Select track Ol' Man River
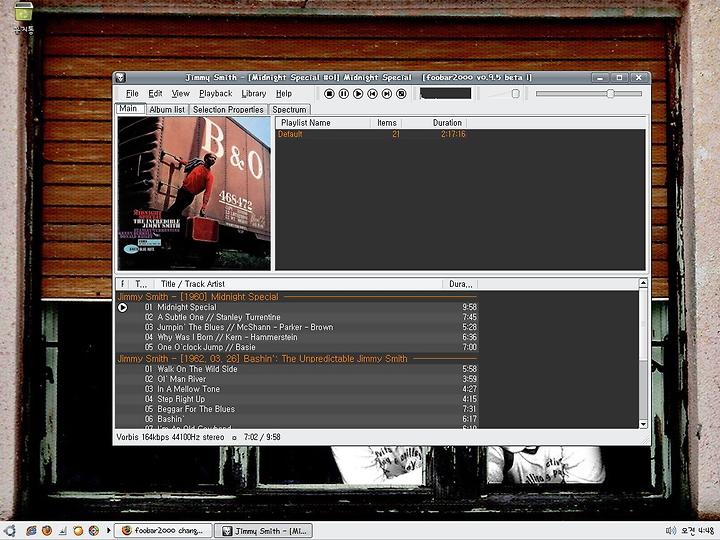Screen dimensions: 720x540 tap(297, 379)
